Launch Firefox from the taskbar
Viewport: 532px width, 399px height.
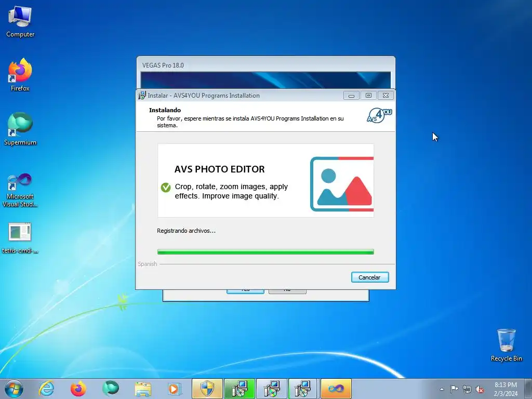point(78,389)
